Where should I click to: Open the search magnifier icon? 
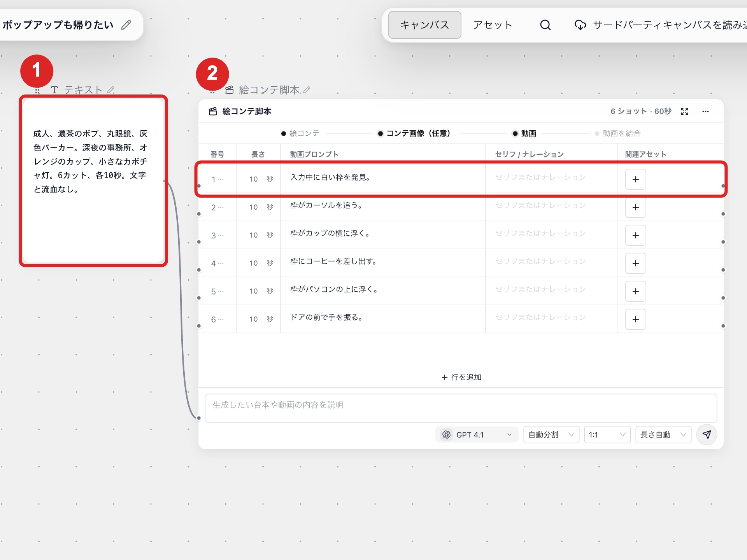pyautogui.click(x=545, y=25)
